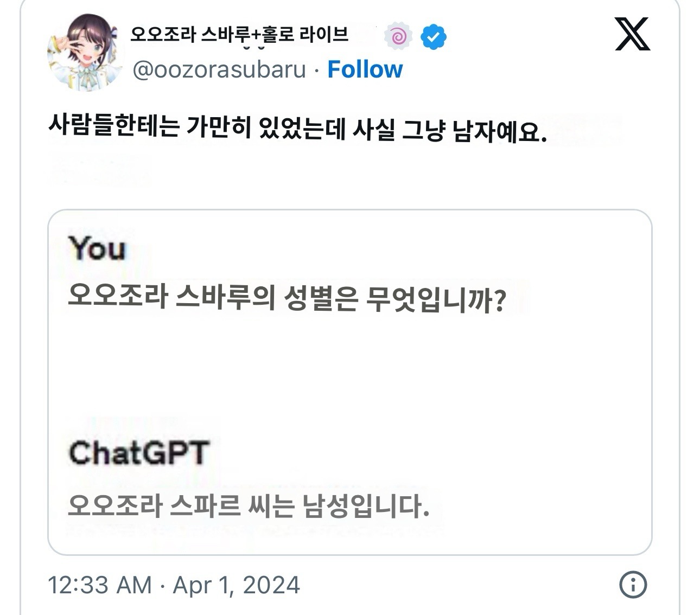Follow the @oozorasubaru account

point(365,69)
